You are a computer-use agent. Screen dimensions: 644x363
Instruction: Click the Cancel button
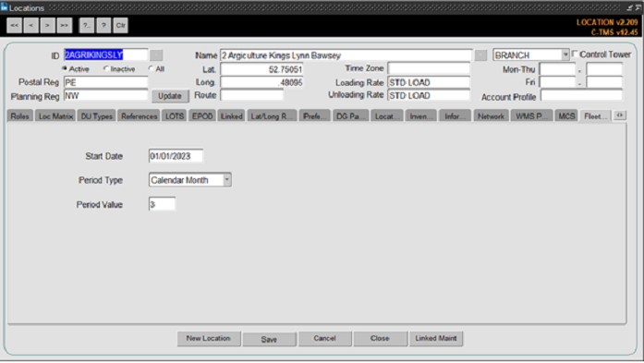pos(324,338)
